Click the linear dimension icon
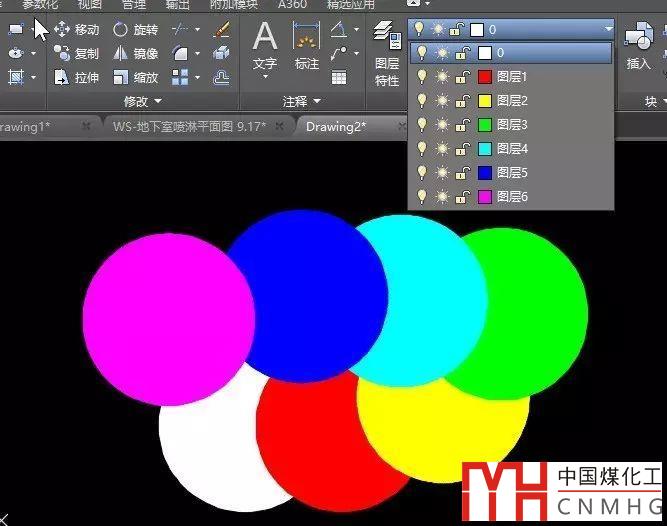Viewport: 667px width, 526px height. coord(339,29)
